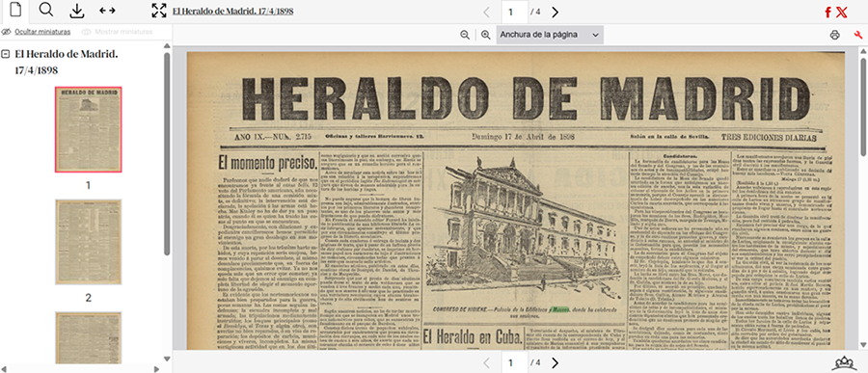Select page 1 thumbnail
The image size is (868, 373).
[x=88, y=129]
